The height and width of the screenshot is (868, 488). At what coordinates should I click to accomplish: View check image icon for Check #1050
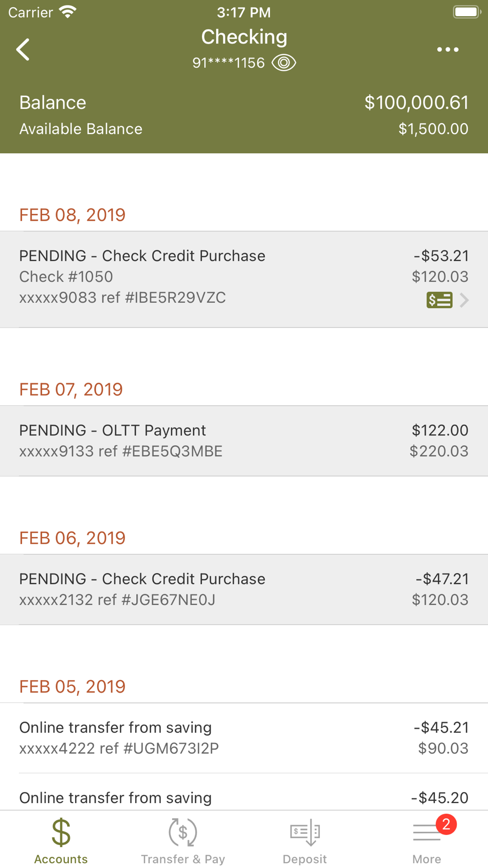click(439, 300)
